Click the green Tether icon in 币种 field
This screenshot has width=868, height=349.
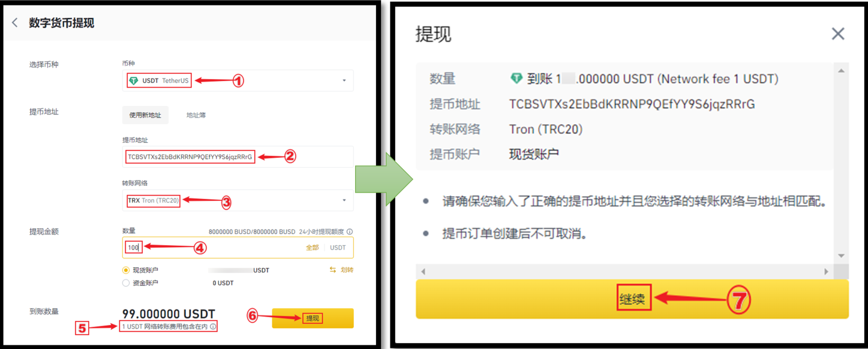pos(133,80)
